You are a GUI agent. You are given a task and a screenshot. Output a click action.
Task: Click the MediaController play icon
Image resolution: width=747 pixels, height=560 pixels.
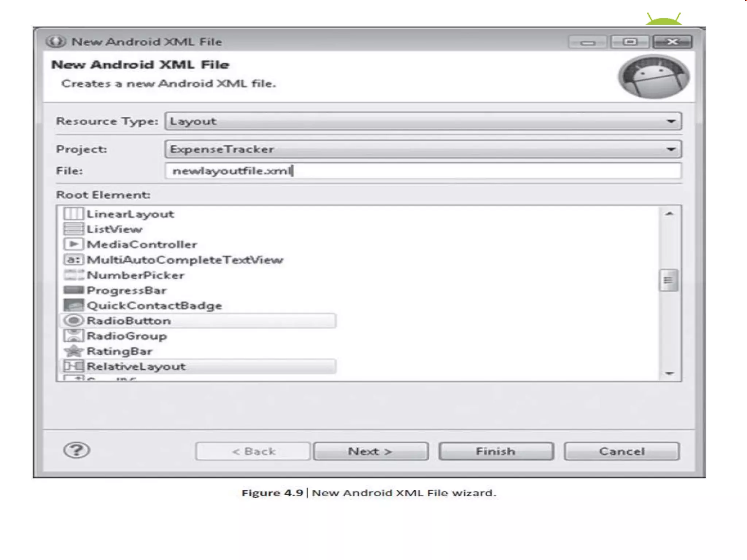click(x=73, y=244)
